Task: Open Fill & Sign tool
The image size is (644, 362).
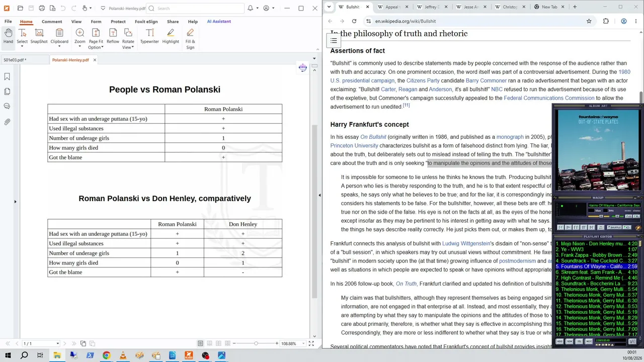Action: click(x=190, y=38)
